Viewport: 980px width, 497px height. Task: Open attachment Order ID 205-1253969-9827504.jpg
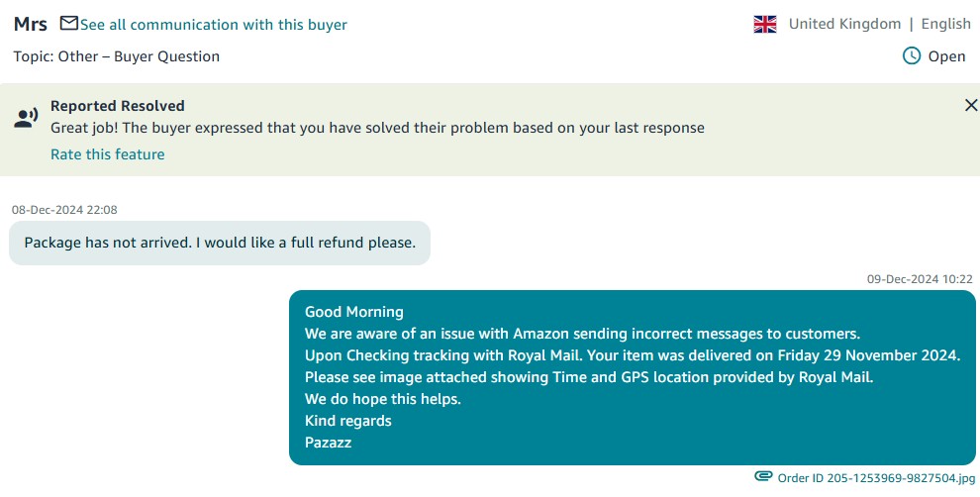coord(876,478)
